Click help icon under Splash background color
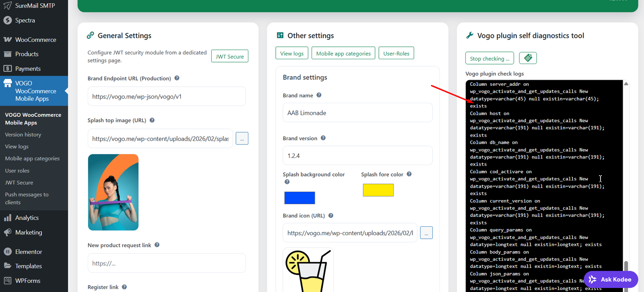644x292 pixels. tap(287, 182)
